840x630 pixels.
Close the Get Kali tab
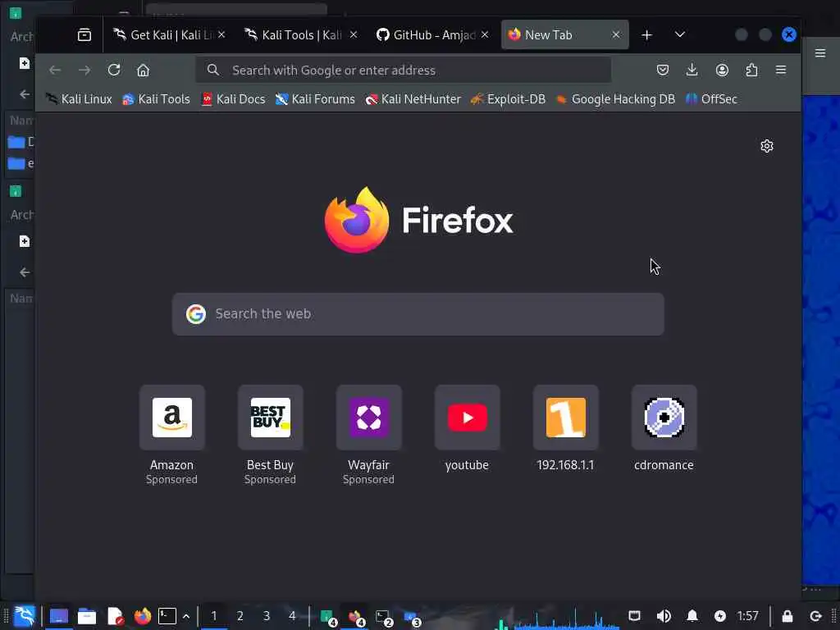(x=221, y=34)
